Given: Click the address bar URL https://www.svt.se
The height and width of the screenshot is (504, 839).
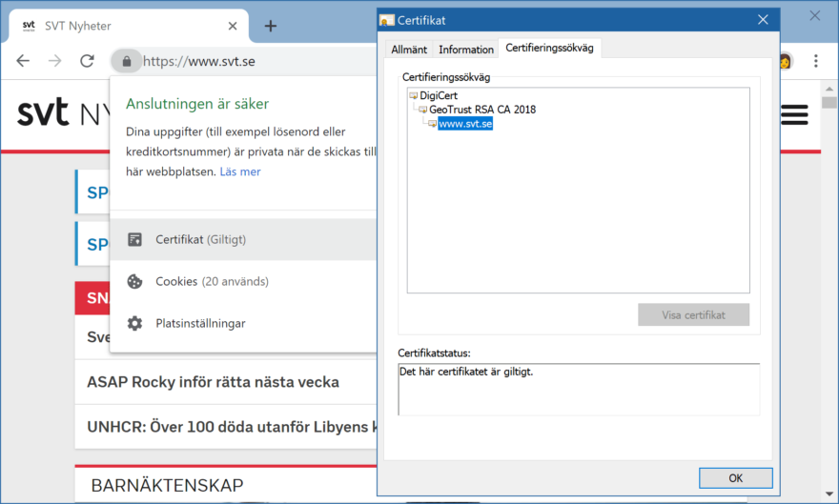Looking at the screenshot, I should tap(199, 62).
